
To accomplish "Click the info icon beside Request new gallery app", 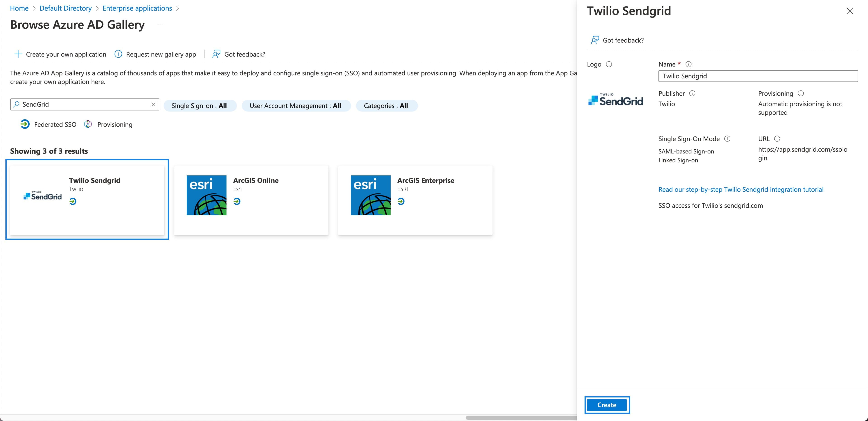I will [118, 54].
